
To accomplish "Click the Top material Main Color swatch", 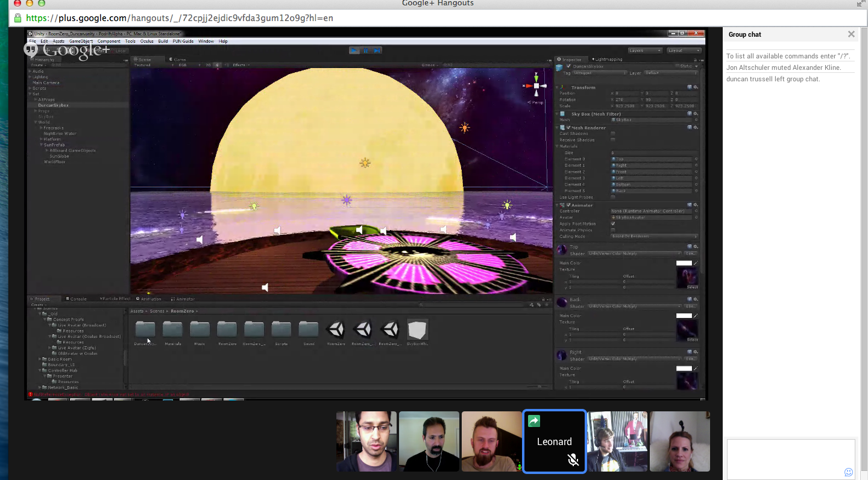I will [684, 263].
